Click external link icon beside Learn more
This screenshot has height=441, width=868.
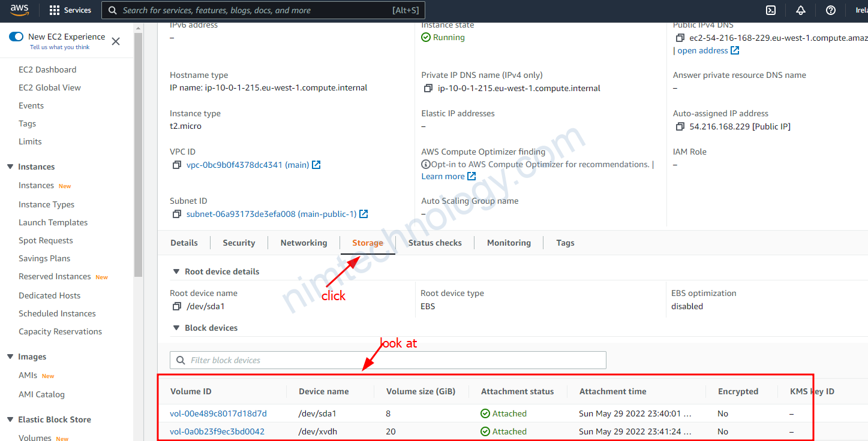coord(471,176)
